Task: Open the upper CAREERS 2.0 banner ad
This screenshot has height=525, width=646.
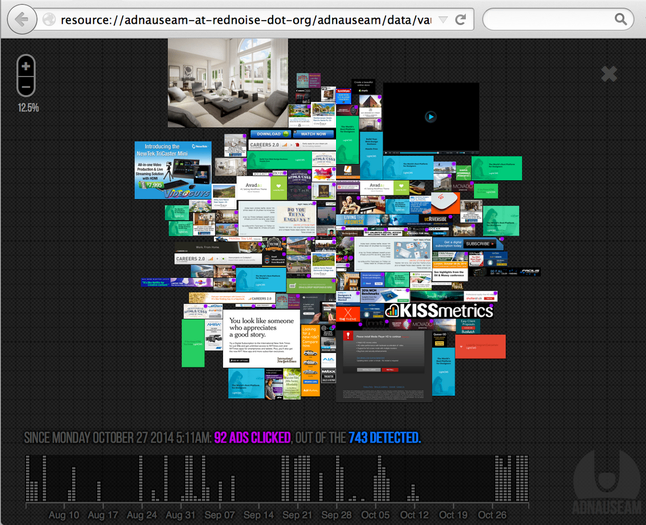Action: 292,145
